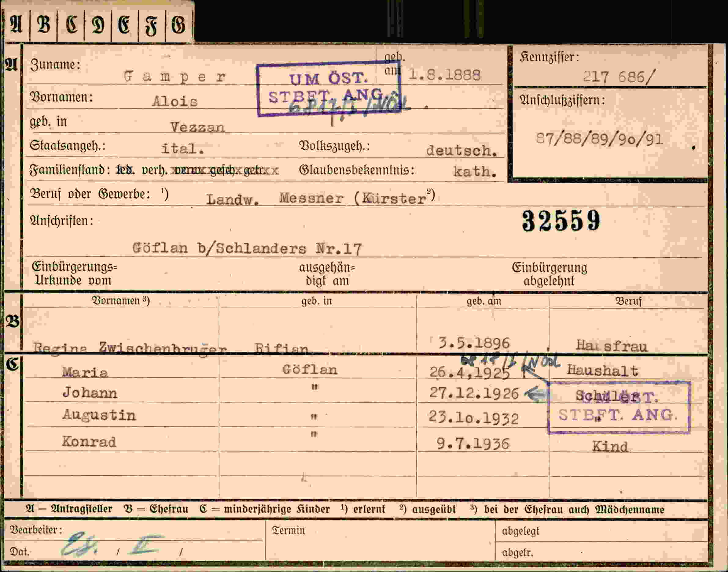The height and width of the screenshot is (572, 728).
Task: Click 'Einbürgerung abgelehnt' label
Action: pyautogui.click(x=549, y=274)
